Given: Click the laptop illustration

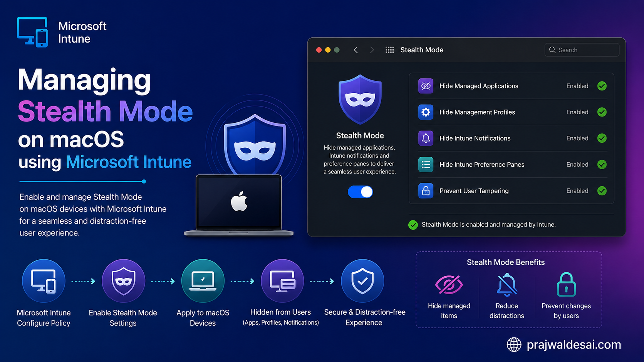Looking at the screenshot, I should (x=239, y=205).
